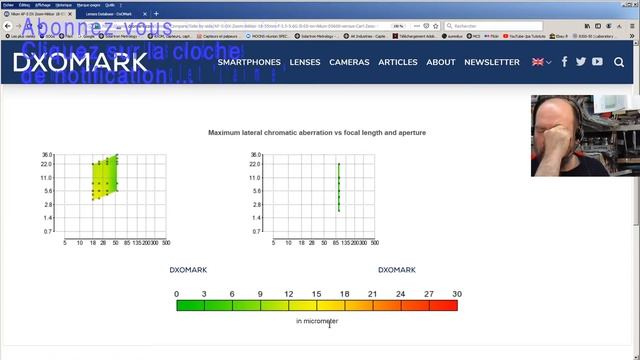Image resolution: width=640 pixels, height=360 pixels.
Task: Expand the language flag dropdown
Action: tap(542, 62)
